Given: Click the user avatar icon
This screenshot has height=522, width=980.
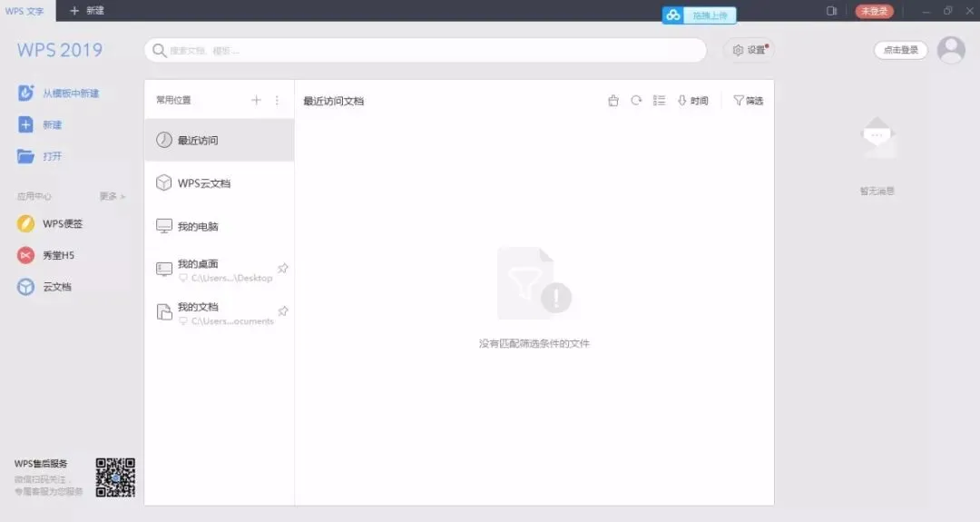Looking at the screenshot, I should (951, 50).
